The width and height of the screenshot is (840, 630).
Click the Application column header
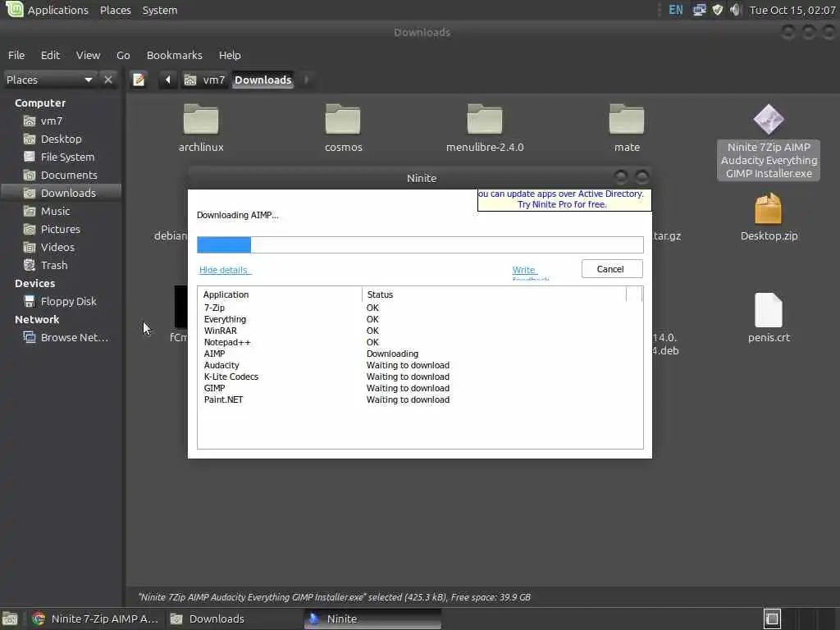[280, 294]
